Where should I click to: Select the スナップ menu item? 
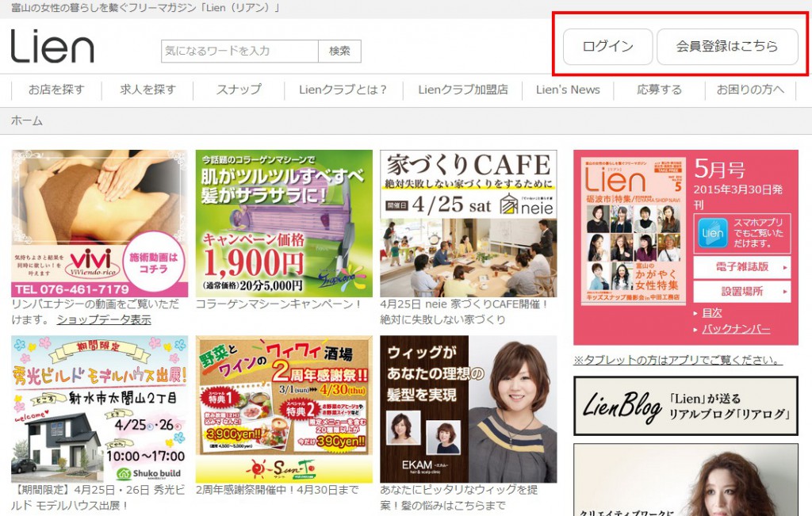239,90
